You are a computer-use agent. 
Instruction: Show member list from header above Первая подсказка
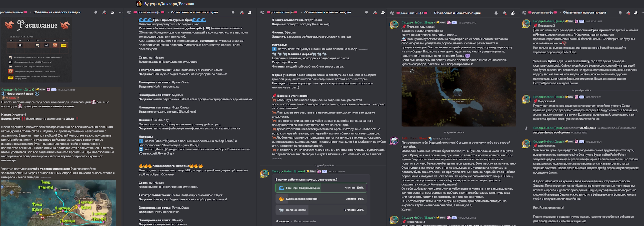click(513, 13)
